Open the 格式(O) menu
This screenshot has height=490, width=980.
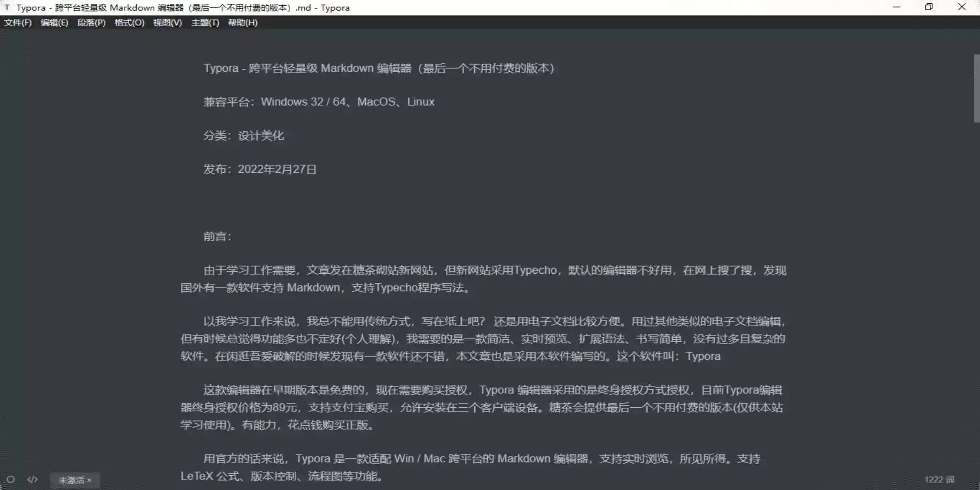[x=129, y=22]
